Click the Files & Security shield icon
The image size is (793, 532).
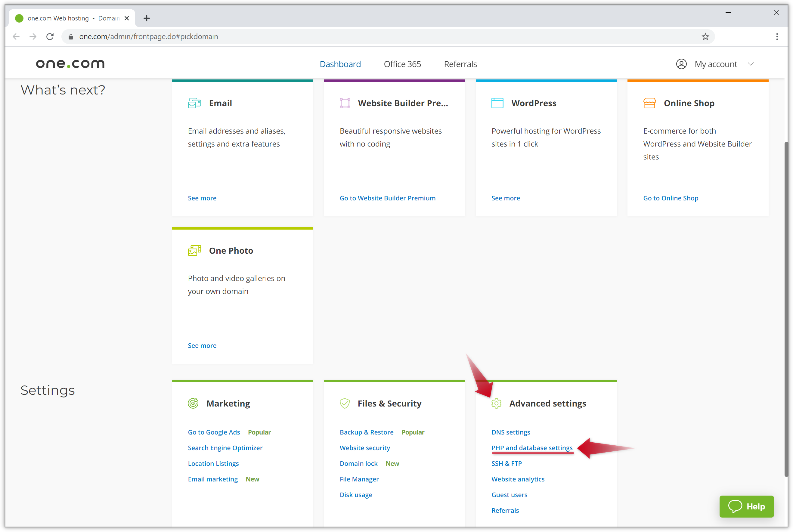[344, 403]
